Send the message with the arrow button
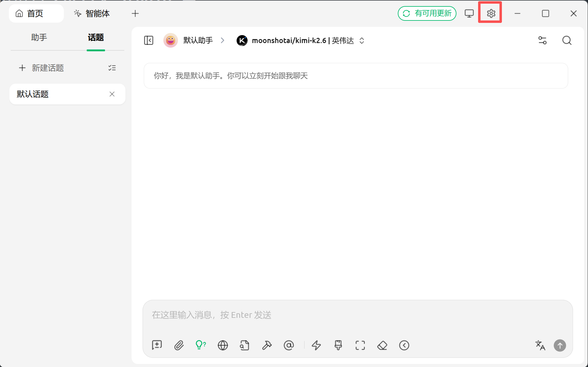 pyautogui.click(x=560, y=345)
